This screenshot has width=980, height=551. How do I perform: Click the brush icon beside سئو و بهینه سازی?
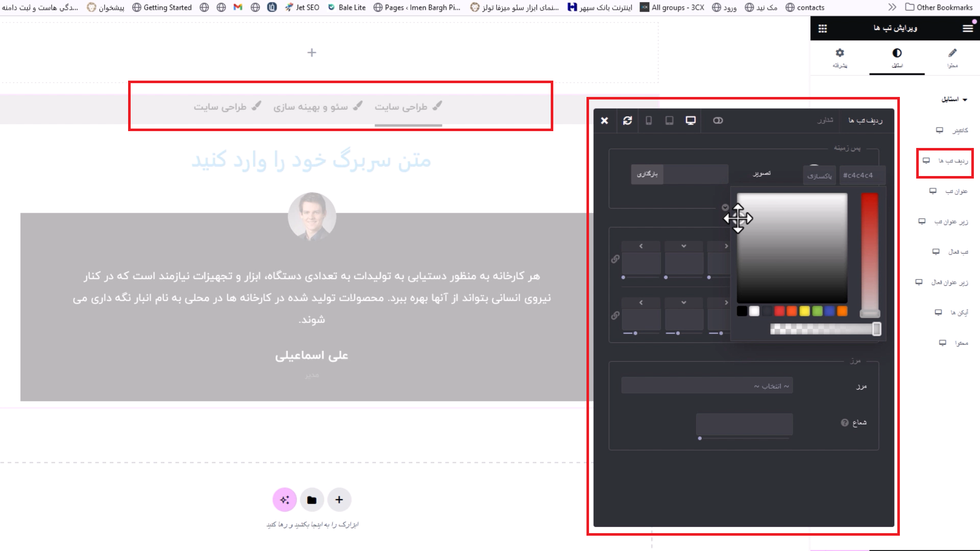click(358, 106)
